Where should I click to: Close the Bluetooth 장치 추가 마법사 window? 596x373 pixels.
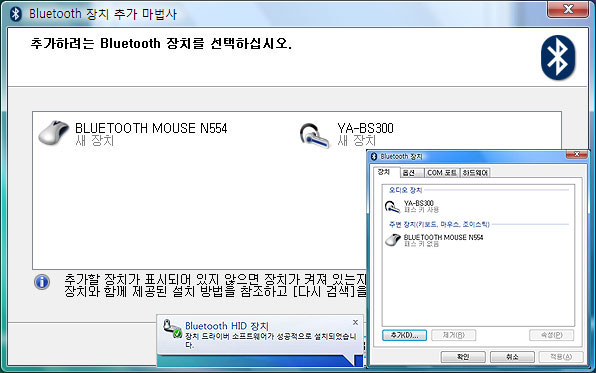coord(568,9)
